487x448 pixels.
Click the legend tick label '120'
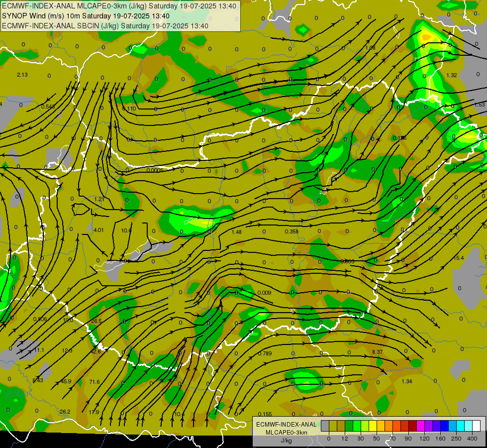[424, 439]
